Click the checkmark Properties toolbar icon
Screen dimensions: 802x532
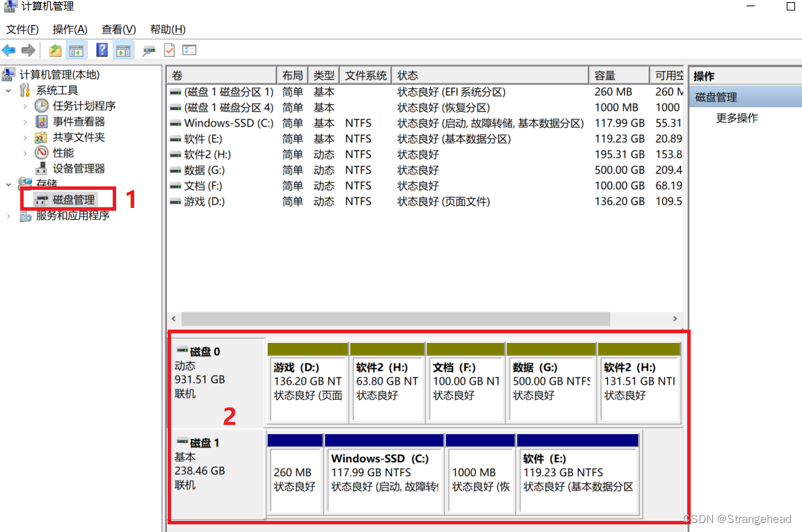pyautogui.click(x=169, y=50)
